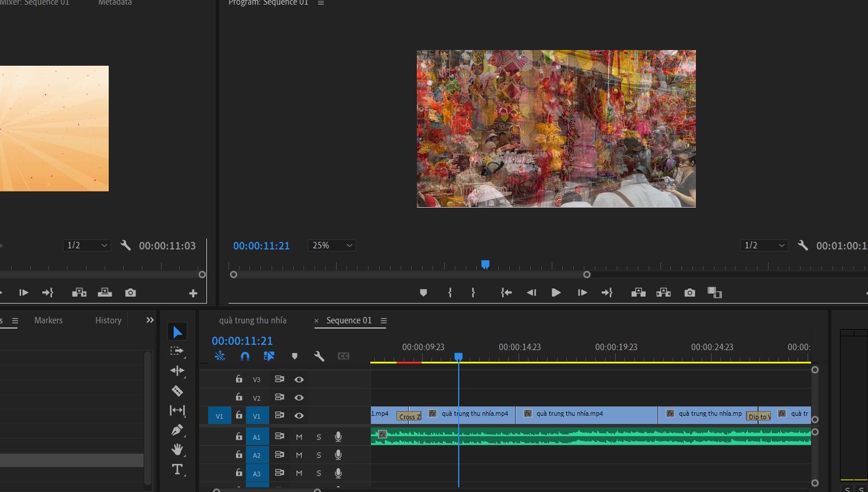Open Program monitor 1/2 playback resolution dropdown
Image resolution: width=868 pixels, height=492 pixels.
(x=765, y=245)
